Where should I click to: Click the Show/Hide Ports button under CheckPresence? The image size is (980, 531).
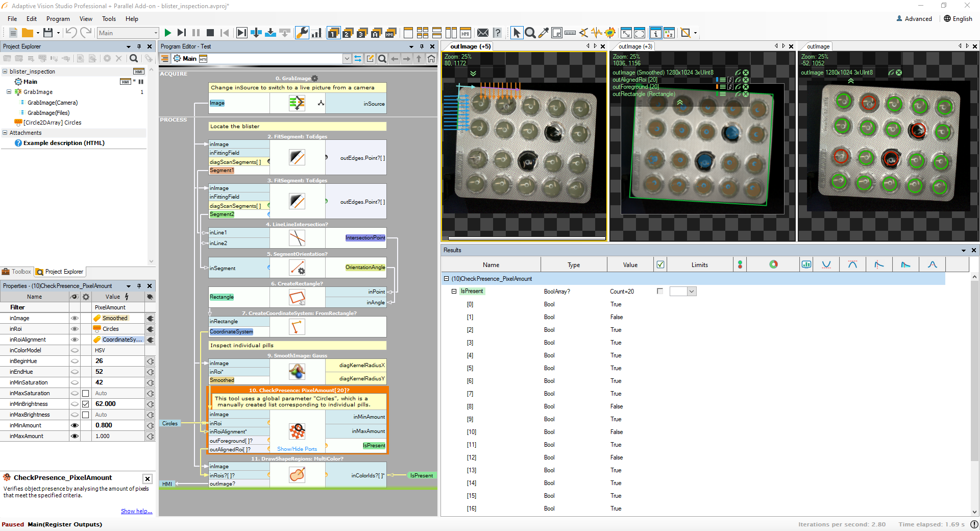296,449
